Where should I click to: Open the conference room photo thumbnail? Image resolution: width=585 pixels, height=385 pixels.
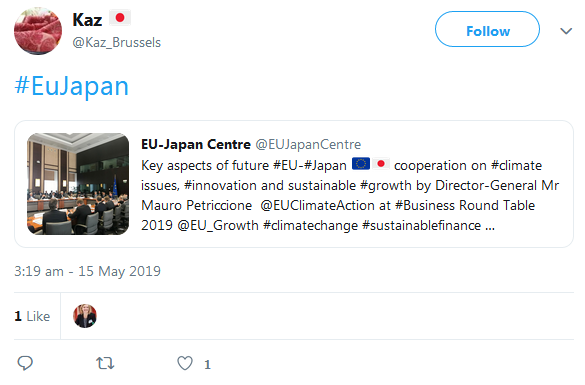[78, 184]
